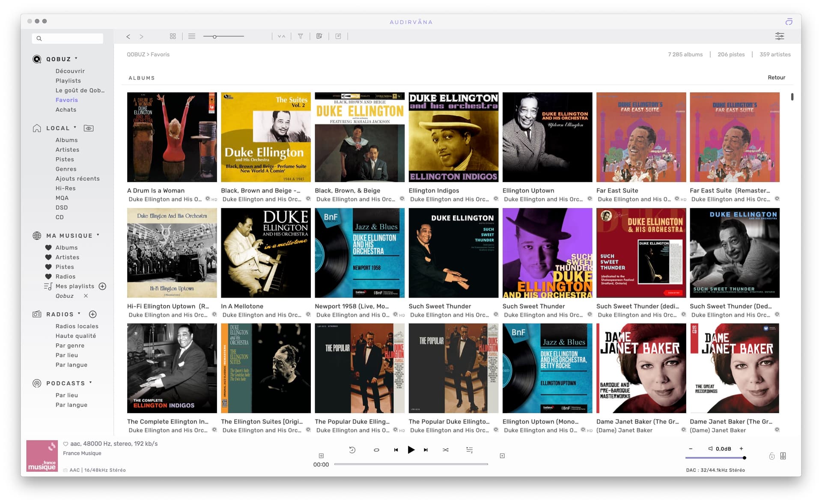Expand the Mes playlists list icon

click(x=48, y=286)
